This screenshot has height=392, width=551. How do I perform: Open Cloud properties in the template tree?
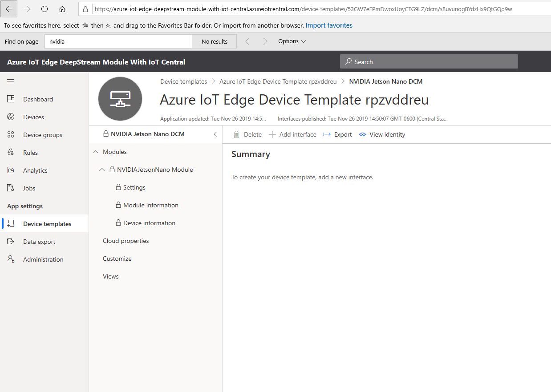coord(126,241)
